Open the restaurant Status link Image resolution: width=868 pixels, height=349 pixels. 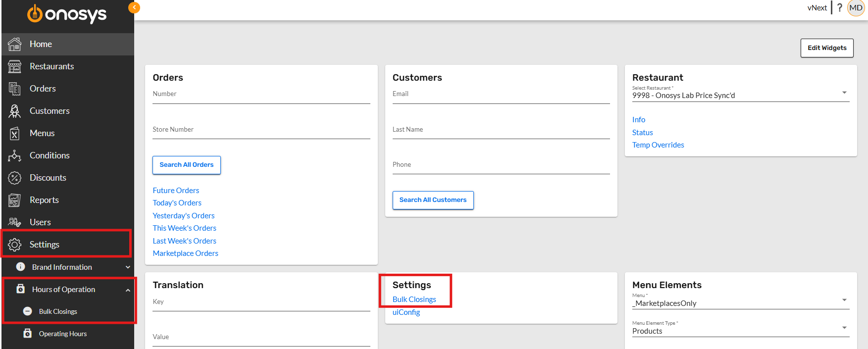[642, 133]
